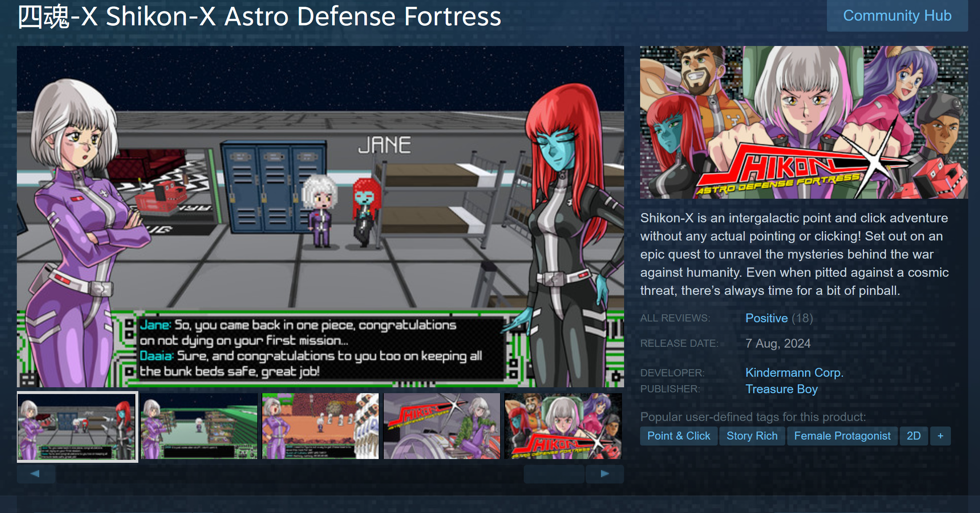Open developer Kindermann Corp. page
Image resolution: width=980 pixels, height=513 pixels.
click(x=794, y=373)
